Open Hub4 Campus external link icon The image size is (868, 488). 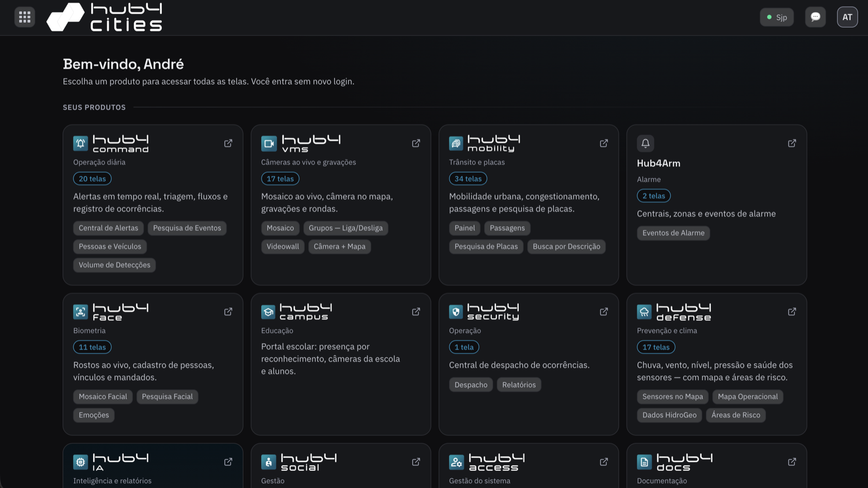coord(416,312)
